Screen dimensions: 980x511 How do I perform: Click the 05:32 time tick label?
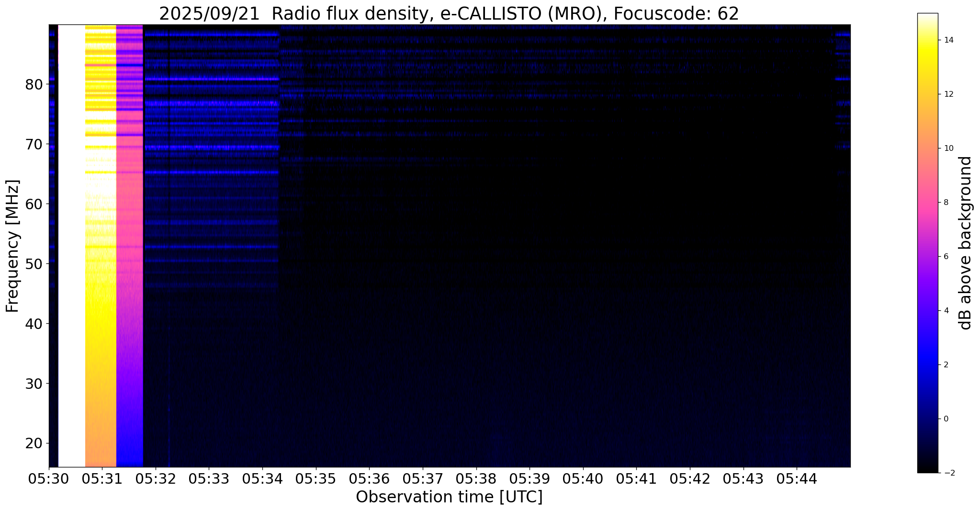(155, 478)
